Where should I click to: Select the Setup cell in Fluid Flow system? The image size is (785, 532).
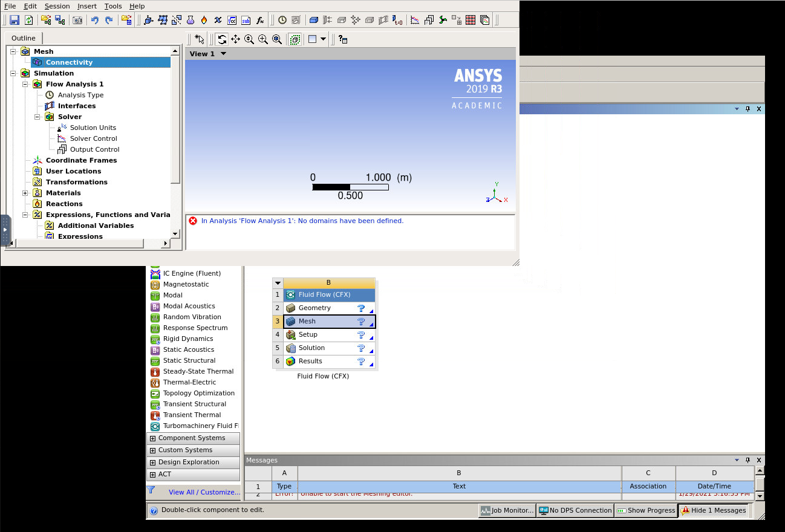tap(329, 334)
